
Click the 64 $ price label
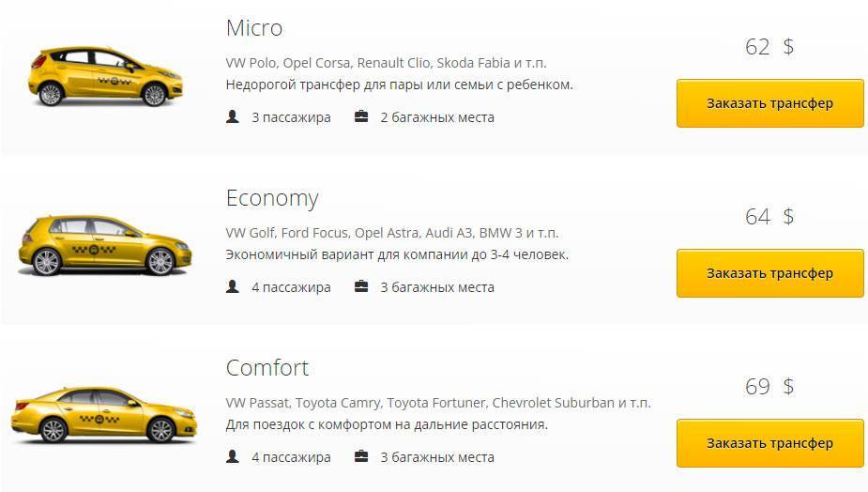click(769, 217)
